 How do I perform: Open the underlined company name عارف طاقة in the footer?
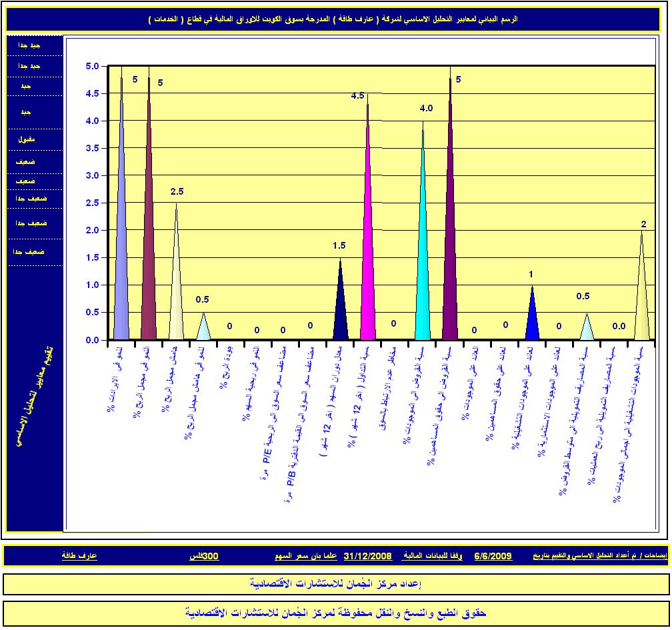[79, 556]
